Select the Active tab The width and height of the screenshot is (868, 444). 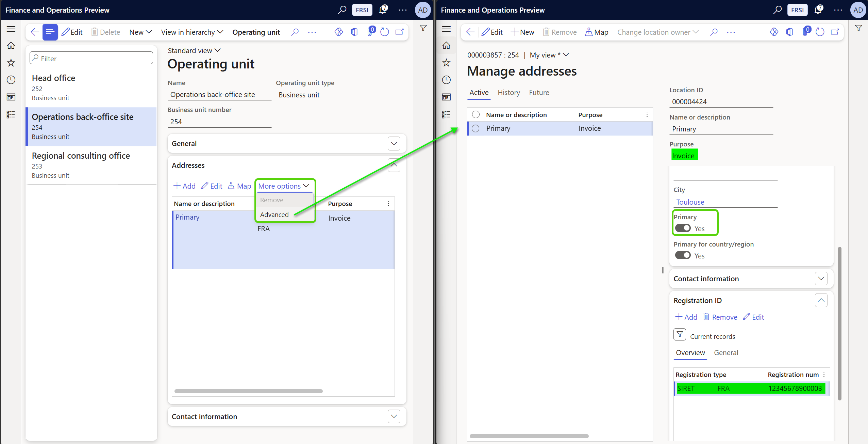[x=479, y=93]
